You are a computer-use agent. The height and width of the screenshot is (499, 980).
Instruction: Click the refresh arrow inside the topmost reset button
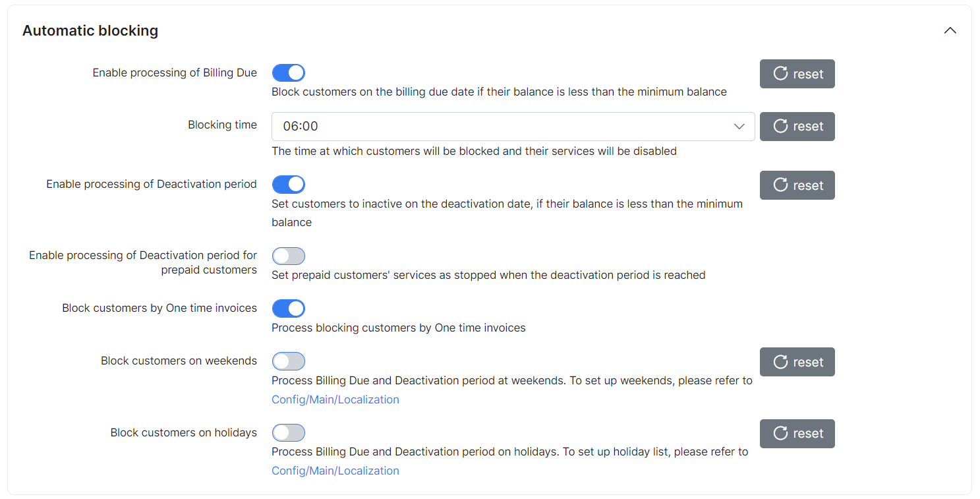point(780,73)
